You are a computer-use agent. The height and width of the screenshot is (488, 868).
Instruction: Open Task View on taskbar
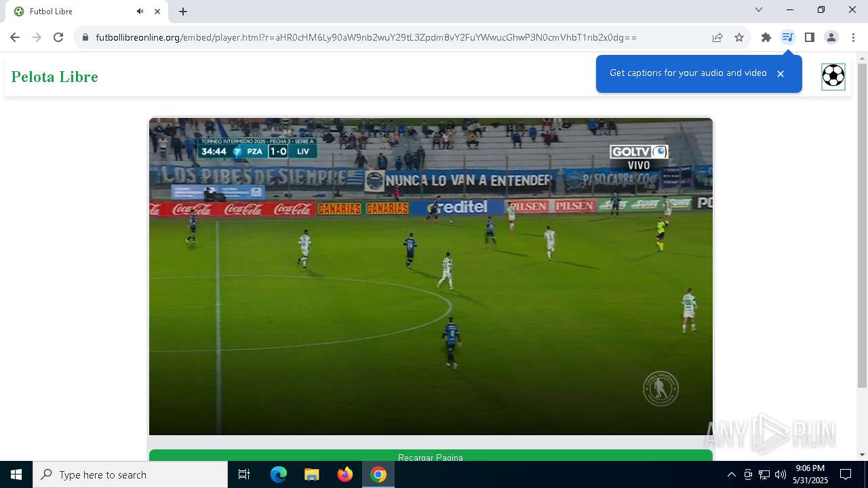coord(244,474)
